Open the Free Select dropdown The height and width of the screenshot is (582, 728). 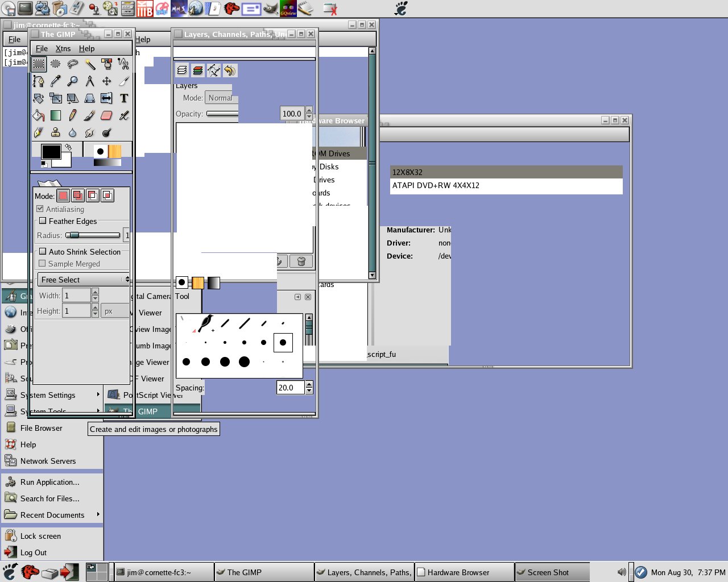pyautogui.click(x=84, y=280)
